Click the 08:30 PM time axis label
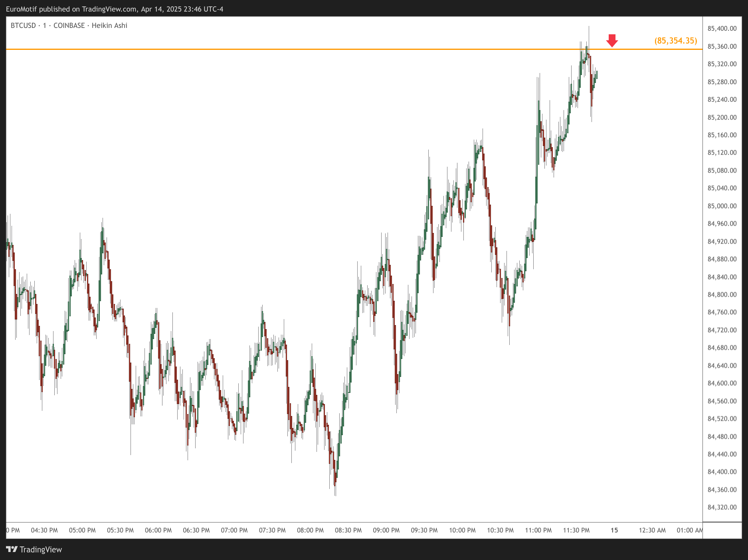This screenshot has height=560, width=748. click(x=348, y=530)
